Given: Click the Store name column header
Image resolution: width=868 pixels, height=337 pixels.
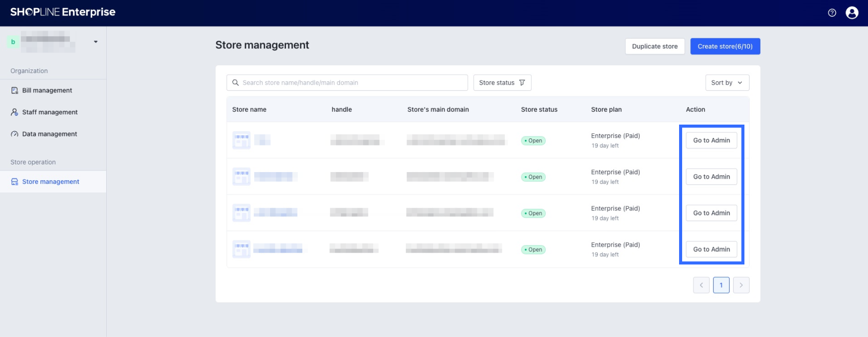Looking at the screenshot, I should click(249, 110).
